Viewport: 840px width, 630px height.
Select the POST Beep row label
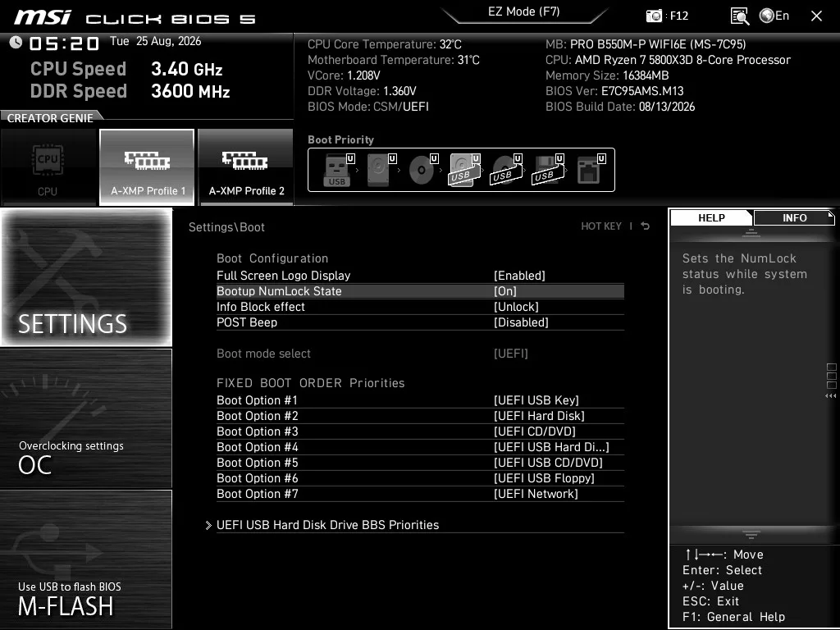pyautogui.click(x=247, y=322)
